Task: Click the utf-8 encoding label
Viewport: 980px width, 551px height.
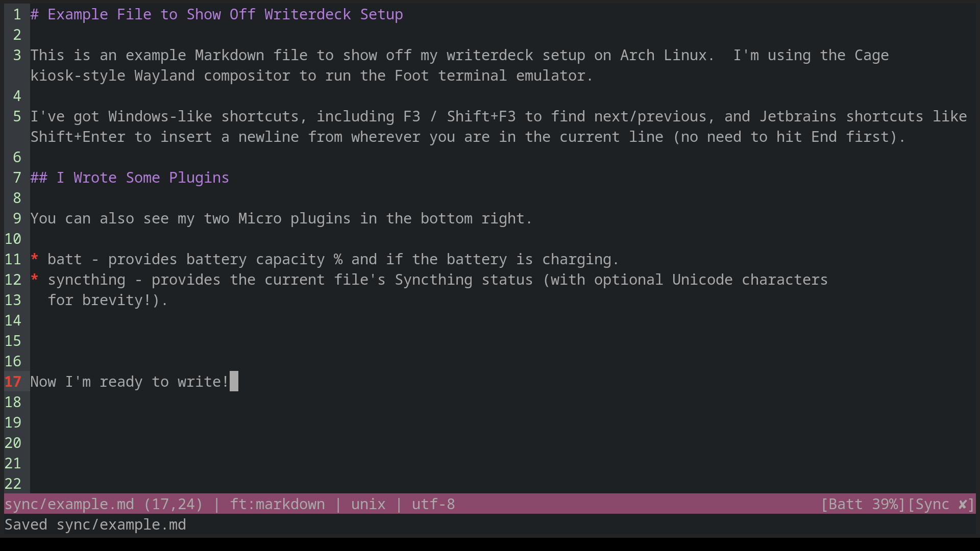Action: click(433, 505)
